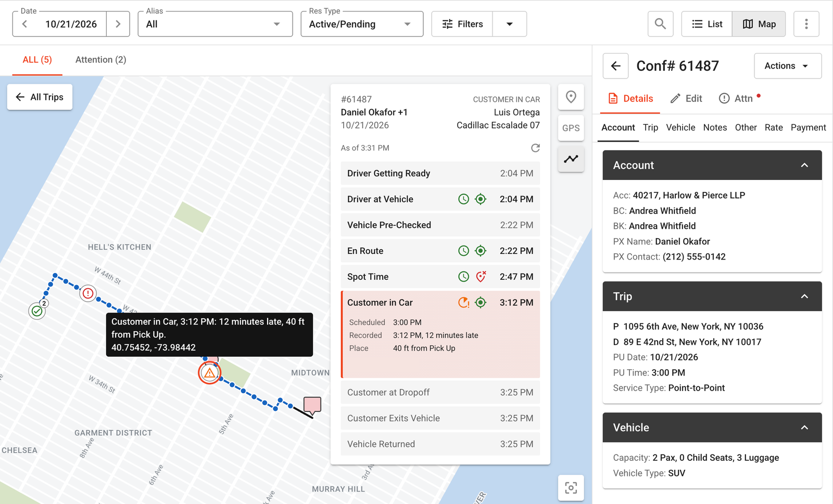The image size is (833, 504).
Task: Collapse the Trip section
Action: click(804, 296)
